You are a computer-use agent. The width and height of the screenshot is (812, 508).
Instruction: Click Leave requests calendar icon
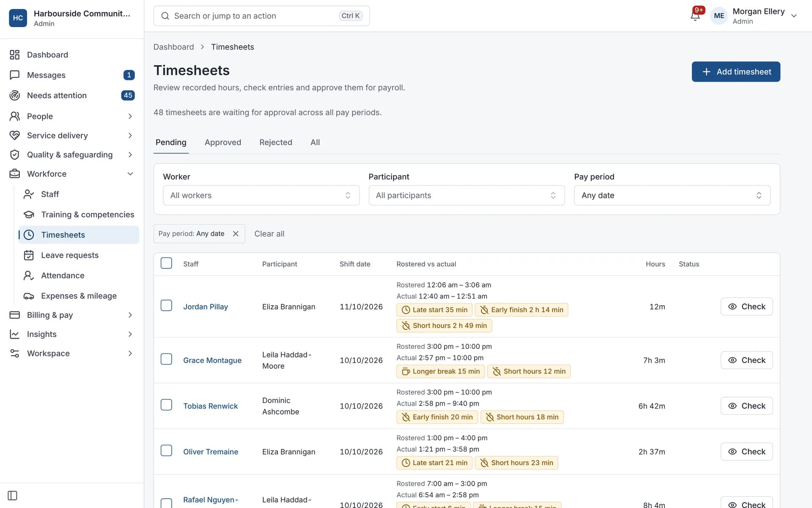pos(29,255)
